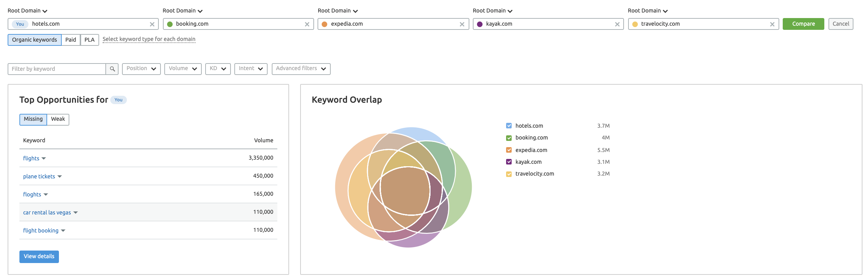The height and width of the screenshot is (279, 868).
Task: Open the KD filter dropdown
Action: (218, 69)
